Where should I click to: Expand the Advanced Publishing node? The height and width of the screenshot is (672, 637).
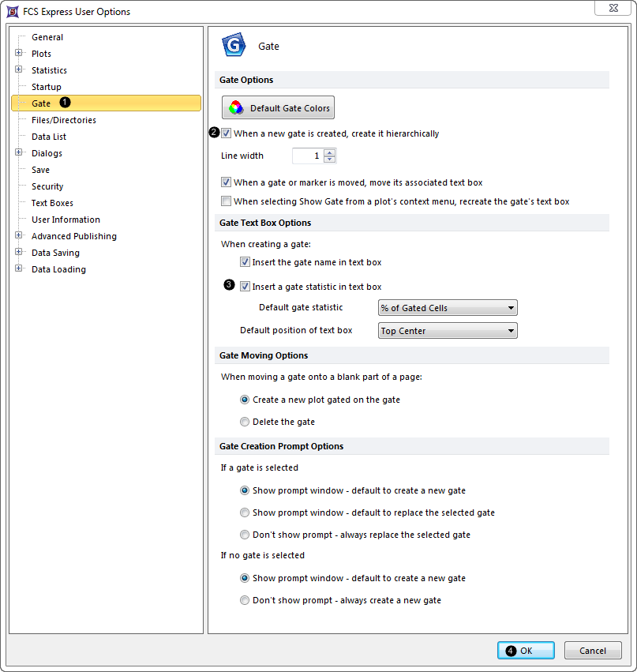click(18, 236)
